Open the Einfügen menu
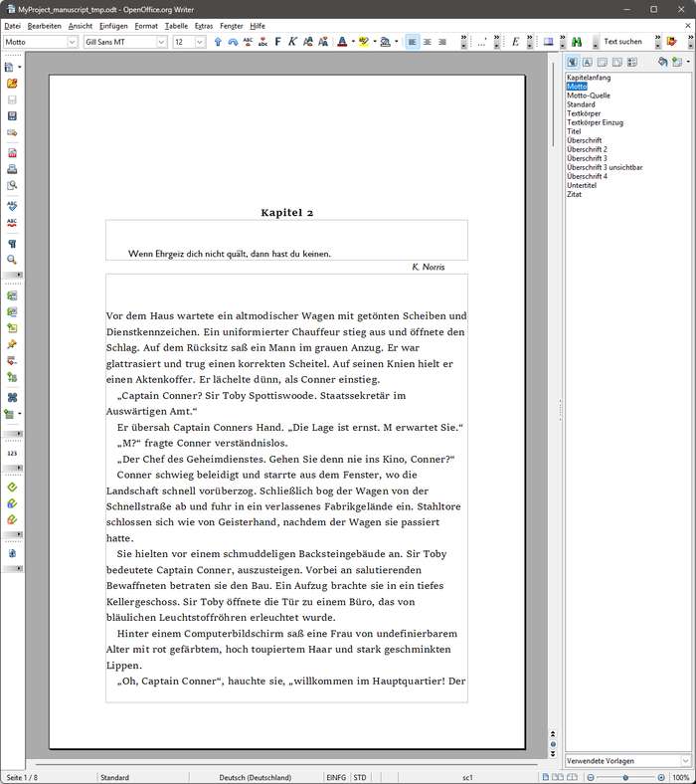 [113, 26]
